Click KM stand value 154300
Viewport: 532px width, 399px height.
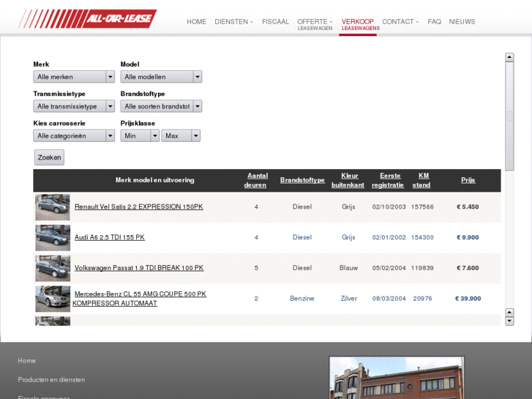(422, 237)
